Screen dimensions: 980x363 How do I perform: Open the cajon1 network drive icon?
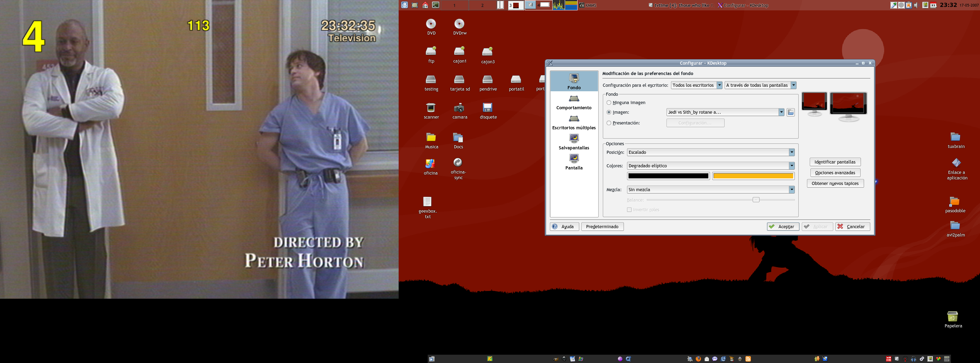click(x=460, y=55)
